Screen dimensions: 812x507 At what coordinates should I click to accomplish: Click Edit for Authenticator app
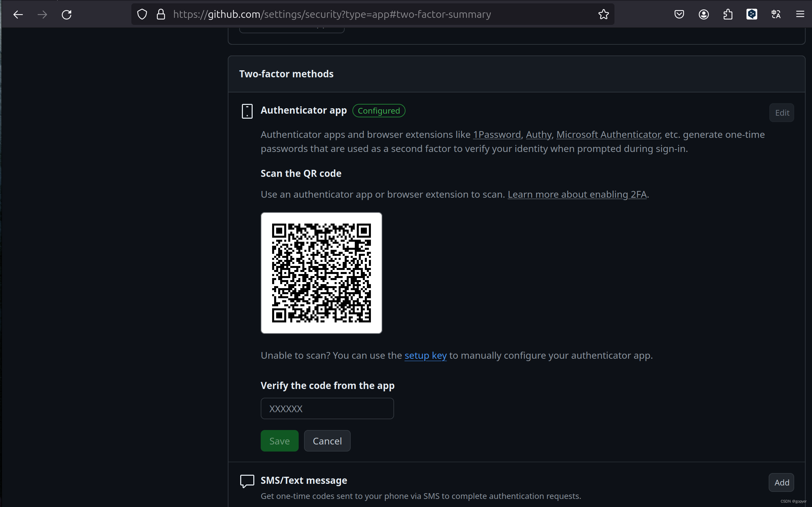[782, 113]
